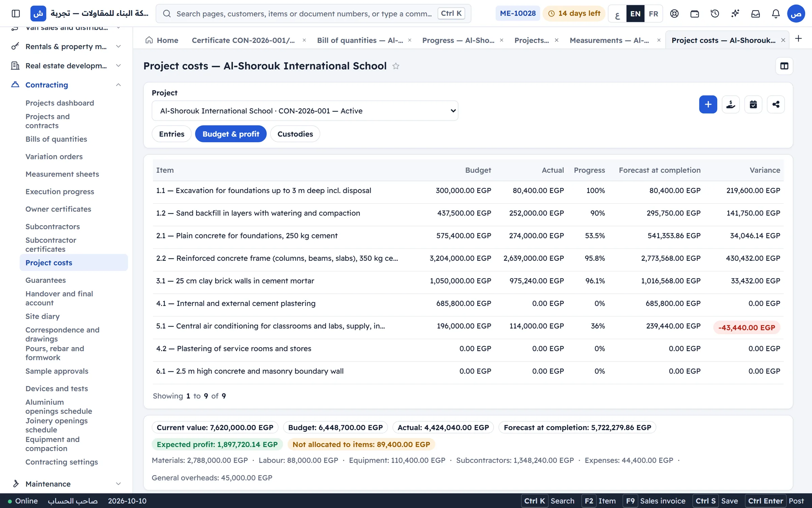Image resolution: width=812 pixels, height=508 pixels.
Task: Toggle the sidebar panel icon
Action: (16, 14)
